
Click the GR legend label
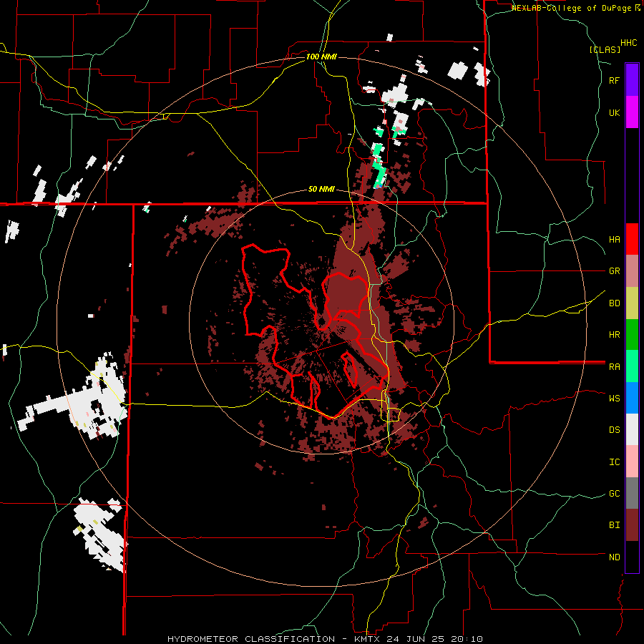[615, 271]
